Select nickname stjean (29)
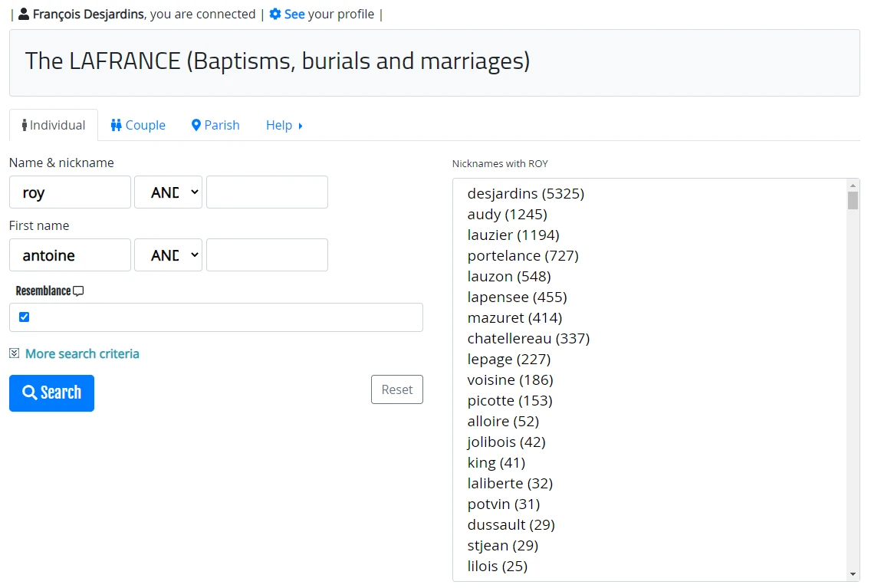Viewport: 871px width, 588px height. click(503, 545)
